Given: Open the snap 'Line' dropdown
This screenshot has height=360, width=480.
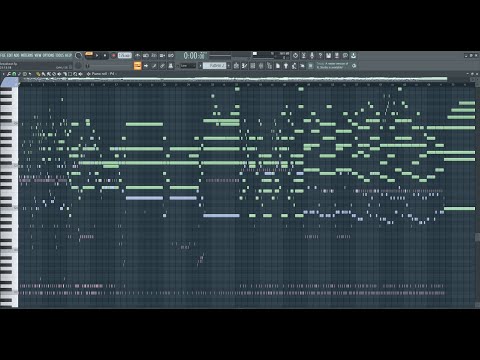Looking at the screenshot, I should [x=188, y=66].
